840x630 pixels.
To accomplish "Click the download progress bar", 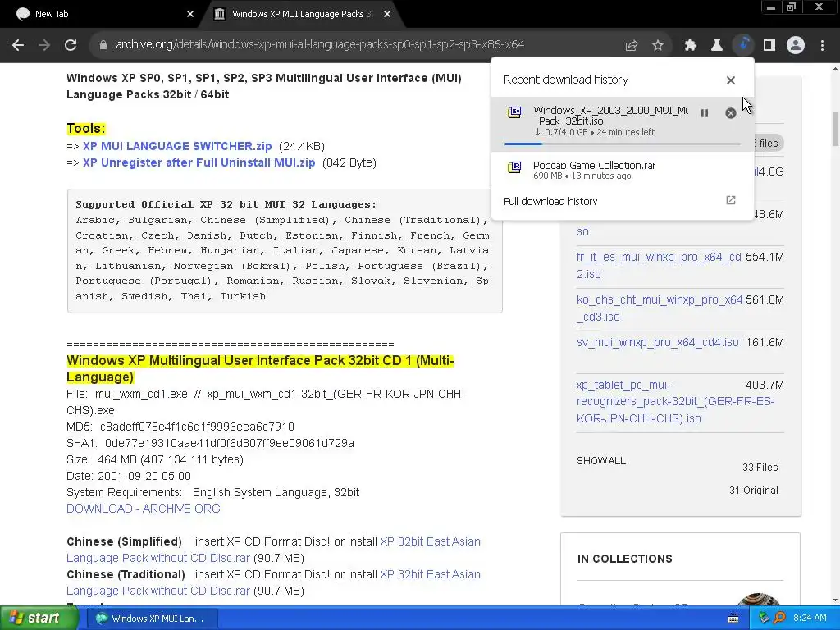I will (x=622, y=144).
